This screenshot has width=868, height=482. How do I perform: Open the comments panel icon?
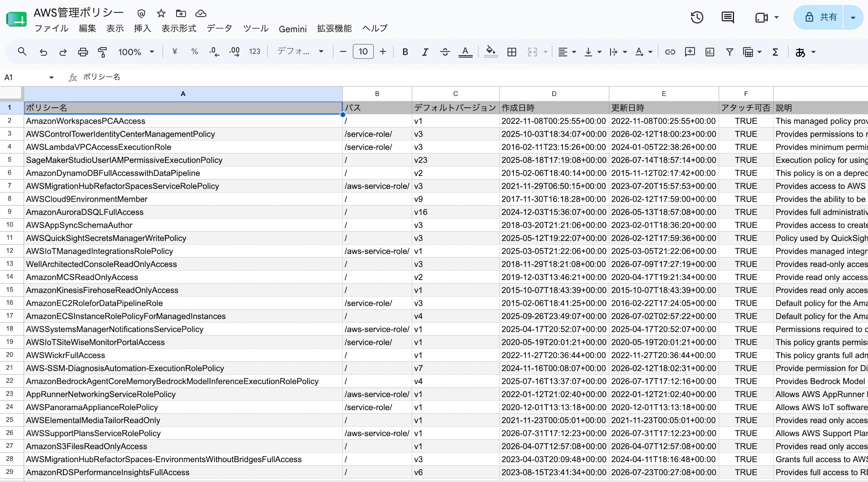click(x=728, y=17)
